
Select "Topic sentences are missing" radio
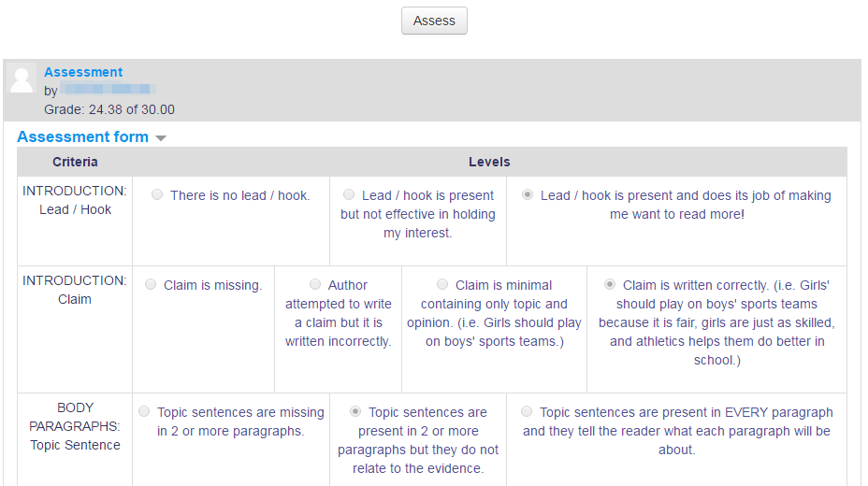click(x=144, y=411)
